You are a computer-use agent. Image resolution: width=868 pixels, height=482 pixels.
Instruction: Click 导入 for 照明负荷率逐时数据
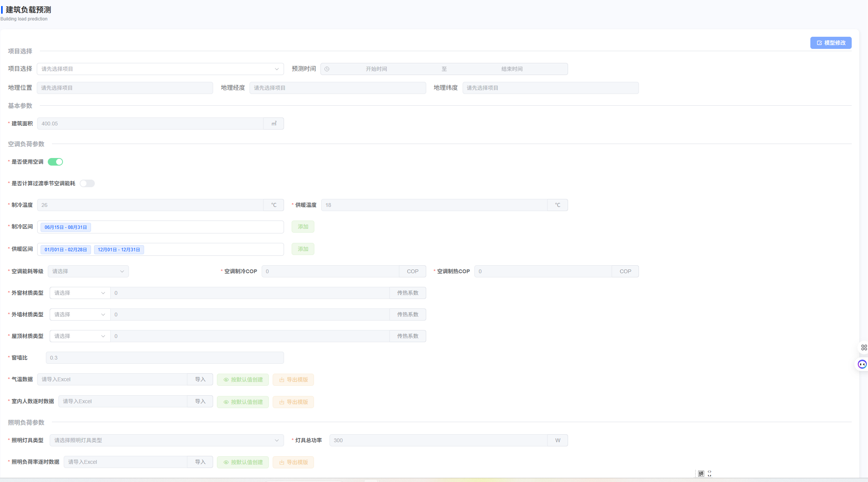point(200,462)
